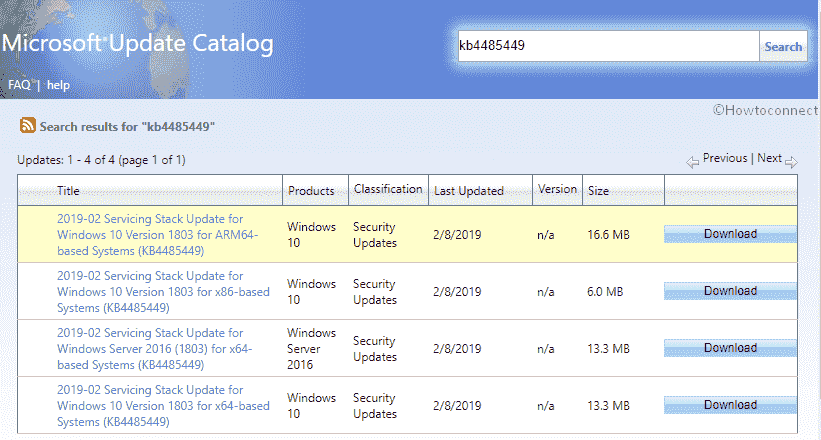Click '13.3 MB' in the Windows 10 x64 row
The height and width of the screenshot is (440, 821).
pos(608,406)
